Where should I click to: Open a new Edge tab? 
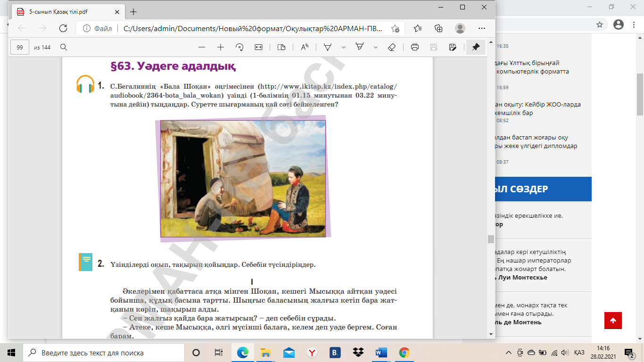coord(133,11)
